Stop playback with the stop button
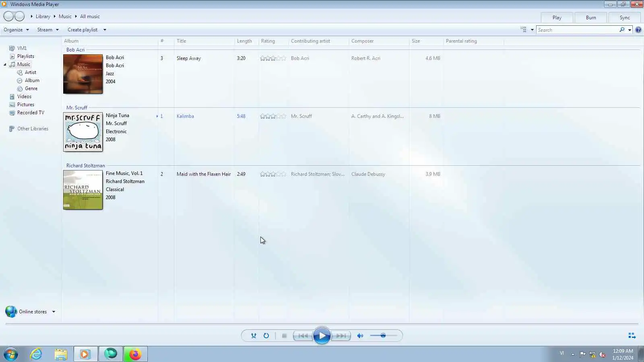Image resolution: width=644 pixels, height=362 pixels. 284,336
